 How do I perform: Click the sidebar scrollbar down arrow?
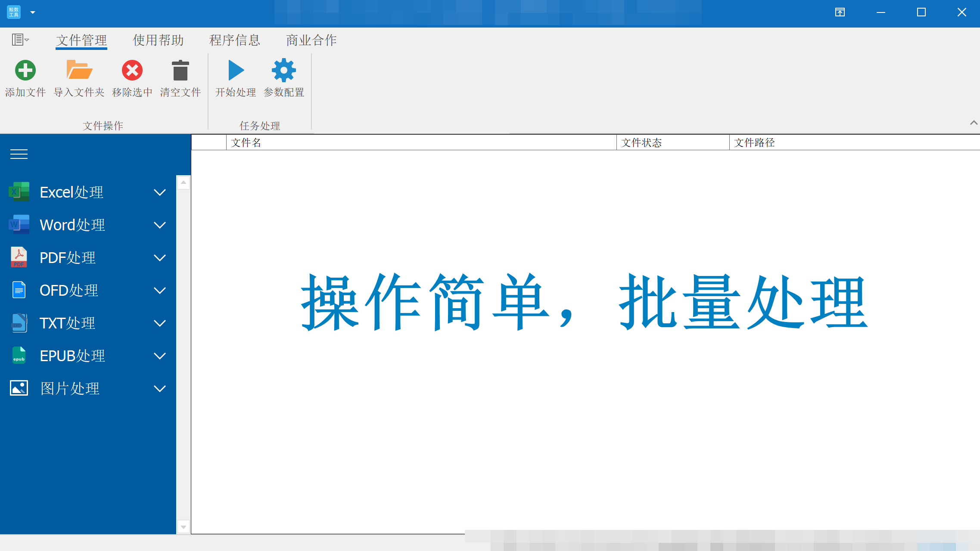tap(184, 527)
